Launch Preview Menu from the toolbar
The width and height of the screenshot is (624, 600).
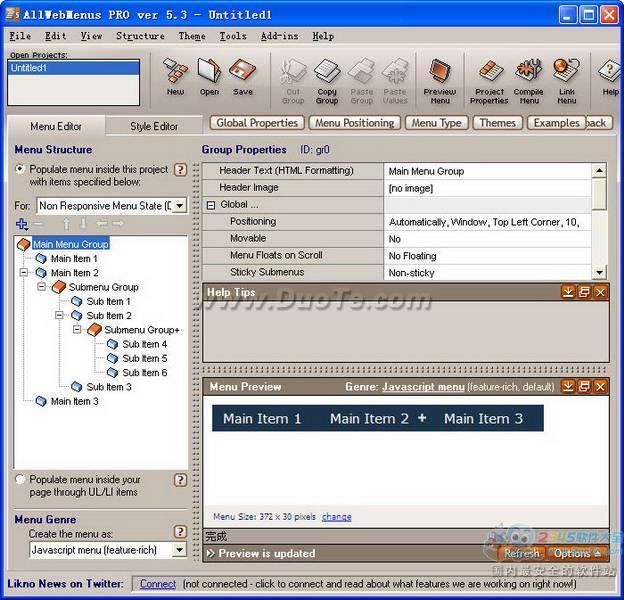click(x=440, y=81)
